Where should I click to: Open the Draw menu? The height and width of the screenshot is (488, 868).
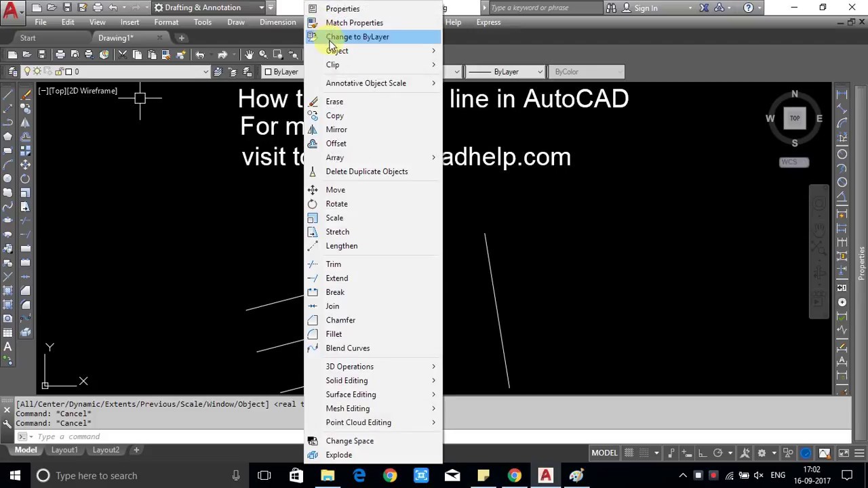tap(236, 22)
